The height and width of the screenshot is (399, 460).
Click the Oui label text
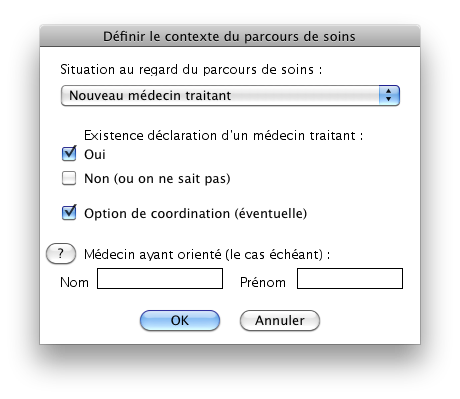[x=95, y=154]
